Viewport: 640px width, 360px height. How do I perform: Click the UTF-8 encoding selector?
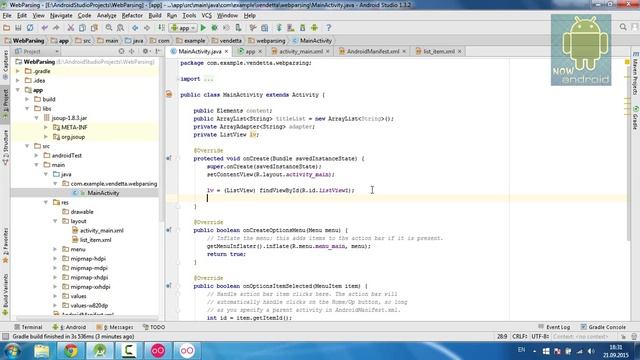coord(540,337)
